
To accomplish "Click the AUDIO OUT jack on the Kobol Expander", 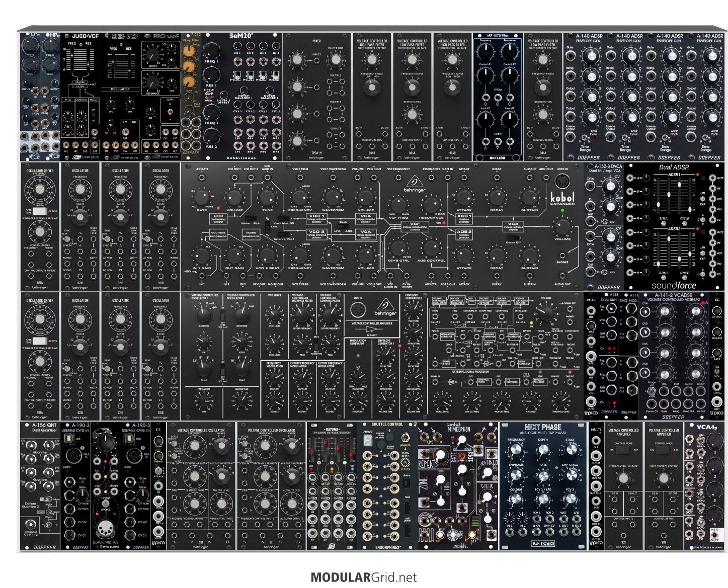I will click(562, 277).
